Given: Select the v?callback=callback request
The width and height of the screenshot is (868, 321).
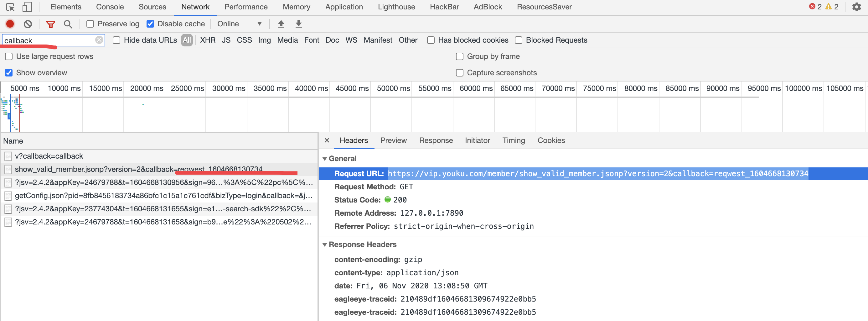Looking at the screenshot, I should (159, 156).
